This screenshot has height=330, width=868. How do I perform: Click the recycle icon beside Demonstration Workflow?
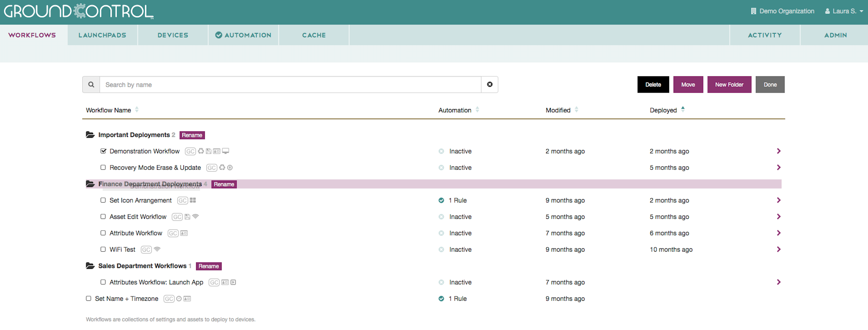201,151
